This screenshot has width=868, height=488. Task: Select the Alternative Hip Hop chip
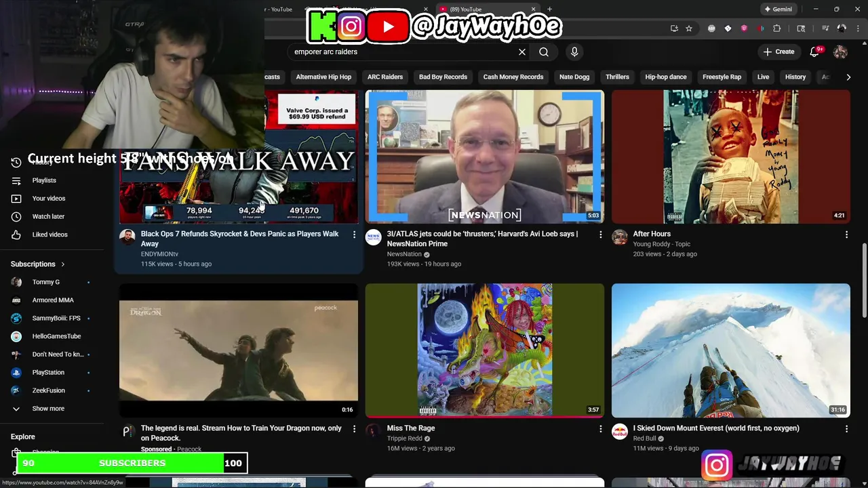[x=323, y=77]
